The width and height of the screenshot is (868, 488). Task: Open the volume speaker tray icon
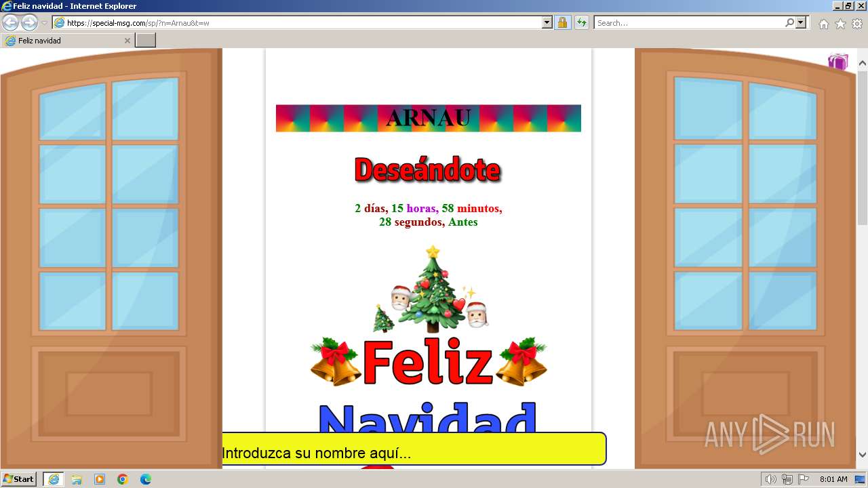[x=771, y=479]
